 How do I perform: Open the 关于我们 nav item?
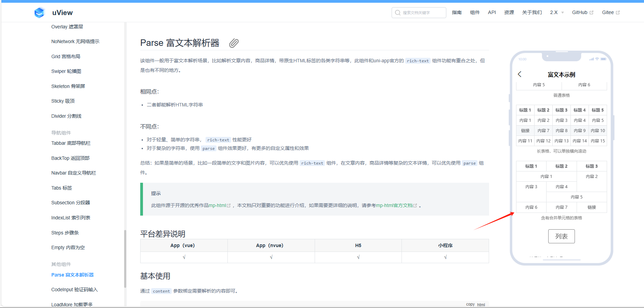[x=532, y=13]
